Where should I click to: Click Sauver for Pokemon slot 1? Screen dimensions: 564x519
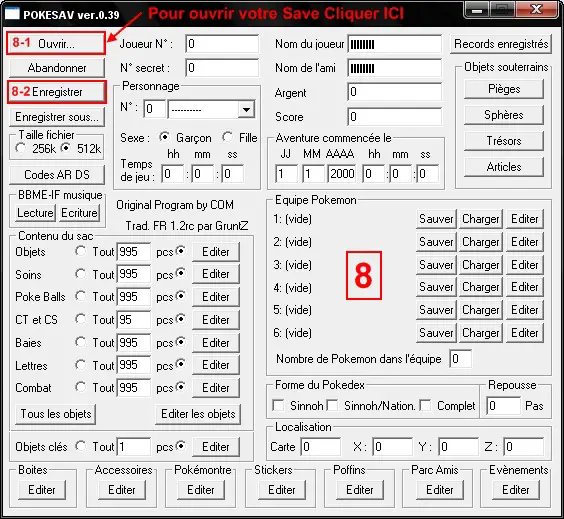pyautogui.click(x=436, y=219)
